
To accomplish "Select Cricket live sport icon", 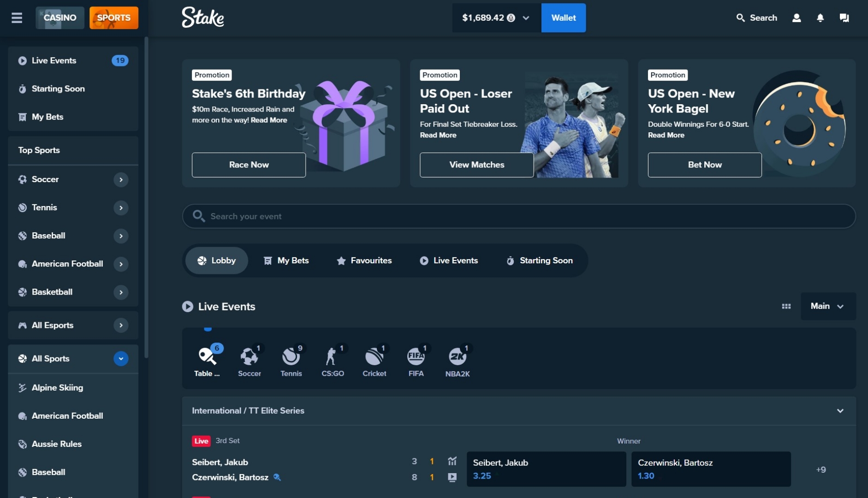I will click(x=375, y=361).
